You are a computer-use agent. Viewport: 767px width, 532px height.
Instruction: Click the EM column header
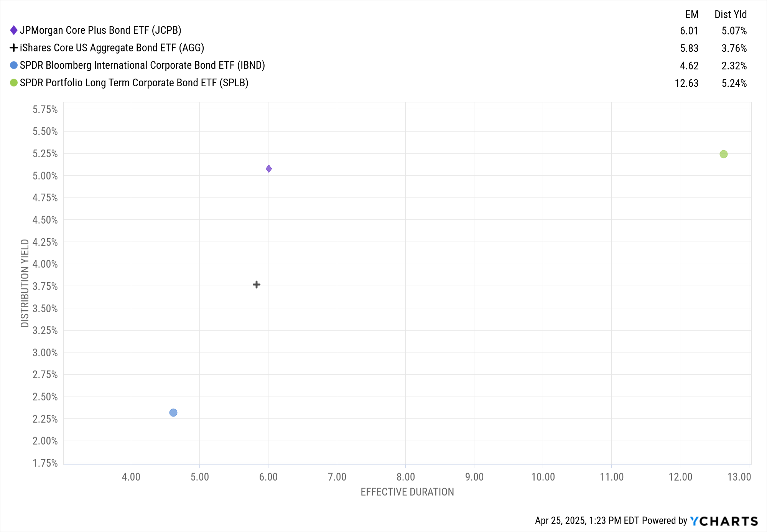click(692, 15)
